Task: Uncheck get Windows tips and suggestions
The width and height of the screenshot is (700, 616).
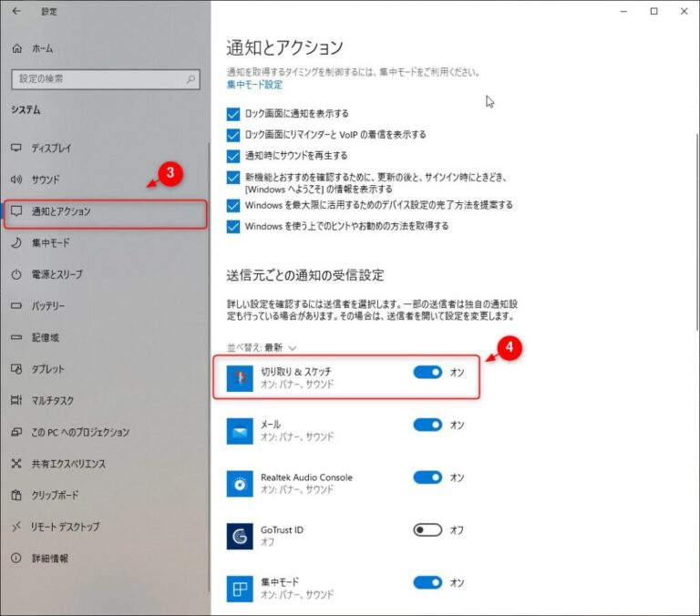Action: (233, 226)
